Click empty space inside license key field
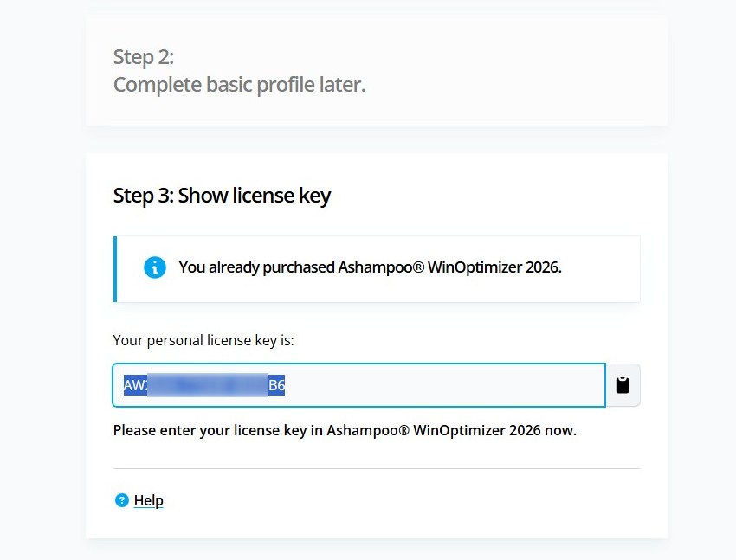Image resolution: width=736 pixels, height=560 pixels. click(x=442, y=385)
